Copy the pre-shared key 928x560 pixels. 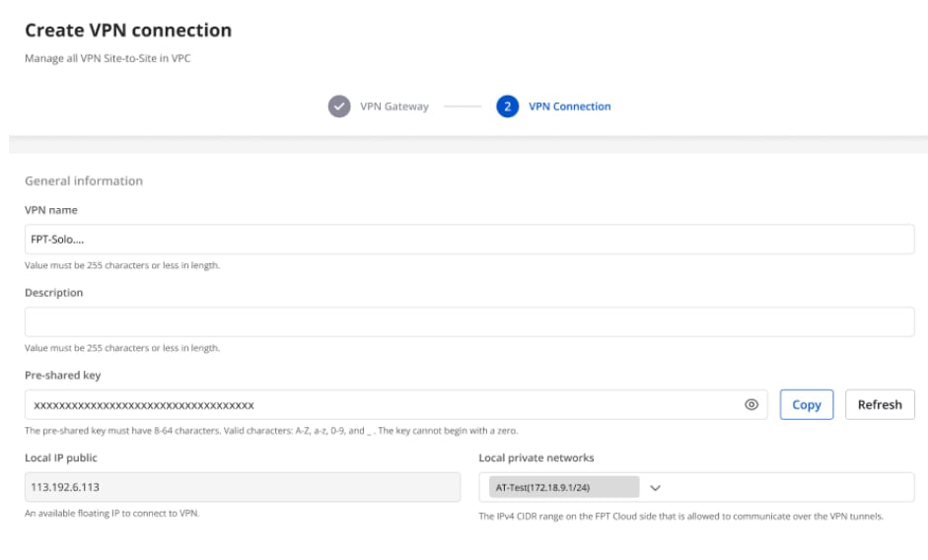(806, 404)
